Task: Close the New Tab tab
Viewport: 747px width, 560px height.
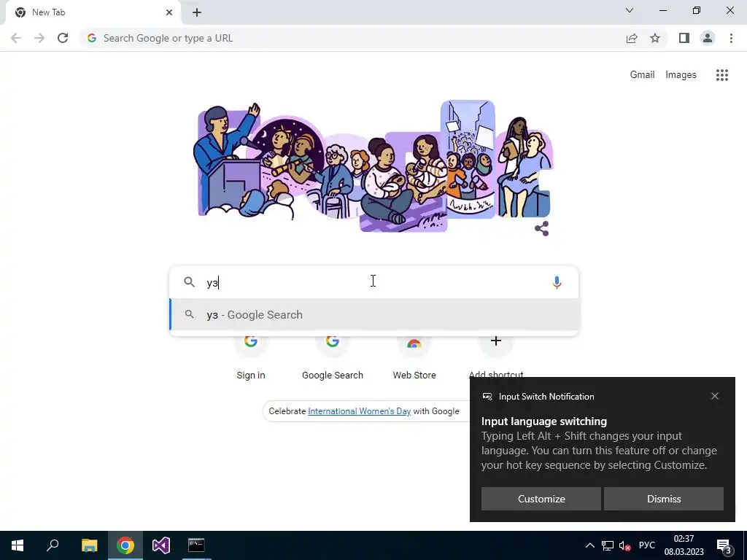Action: pyautogui.click(x=169, y=12)
